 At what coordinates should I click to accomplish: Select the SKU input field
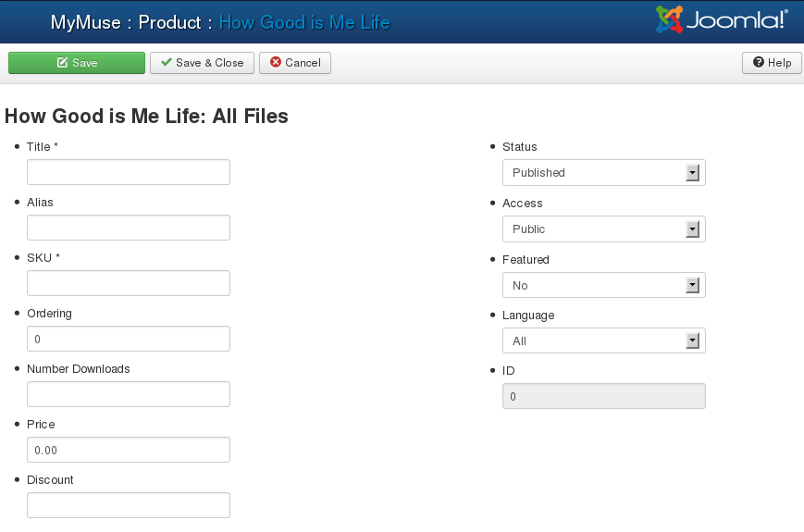tap(129, 284)
